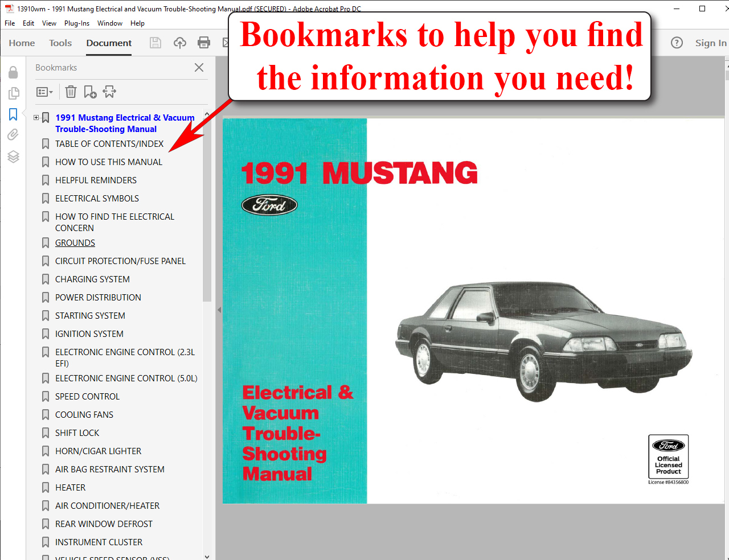
Task: Go to the GROUNDS bookmark
Action: point(75,243)
